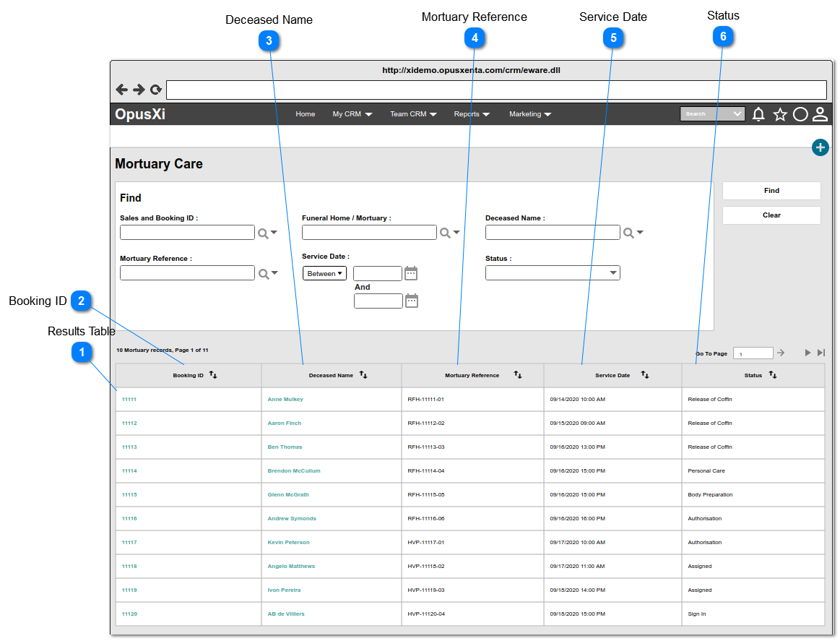
Task: Click Deceased Name search magnifier
Action: point(628,233)
